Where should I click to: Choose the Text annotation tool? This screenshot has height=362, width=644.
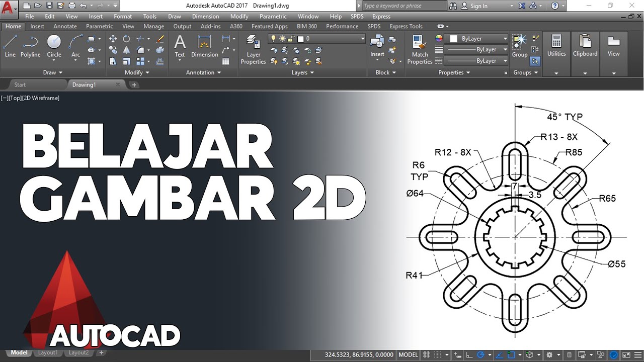point(180,46)
